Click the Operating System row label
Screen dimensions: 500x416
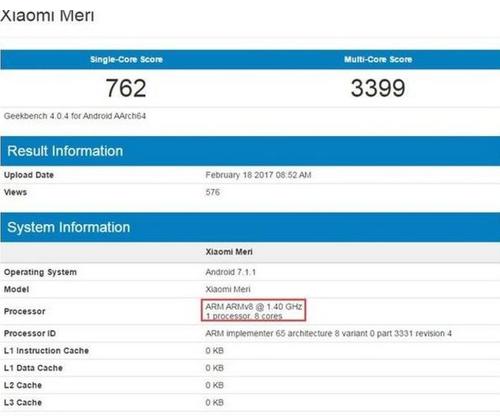click(x=40, y=272)
